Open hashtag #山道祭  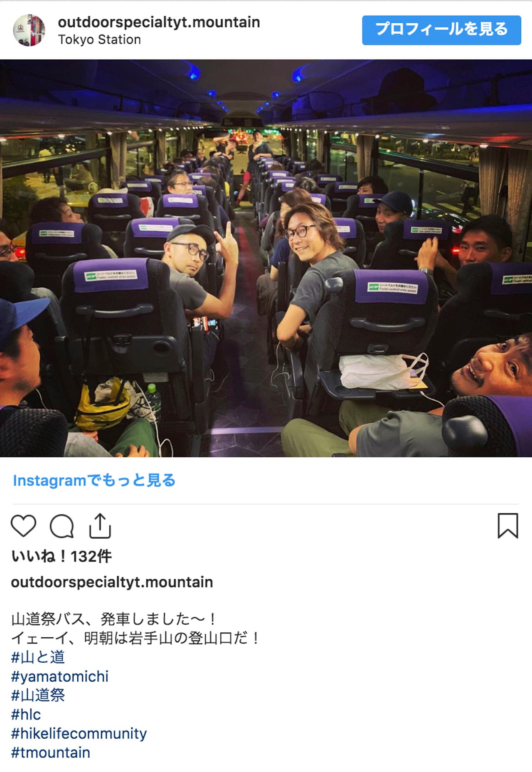click(x=38, y=695)
